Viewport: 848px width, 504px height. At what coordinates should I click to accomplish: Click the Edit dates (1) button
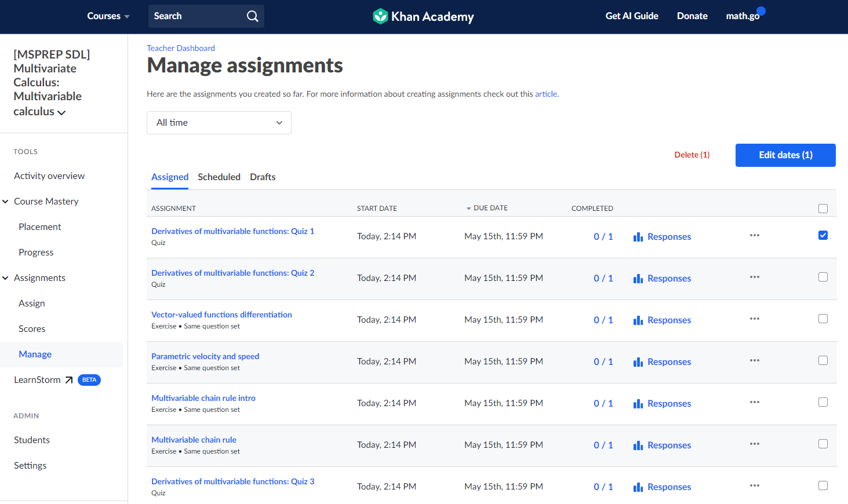(x=785, y=155)
